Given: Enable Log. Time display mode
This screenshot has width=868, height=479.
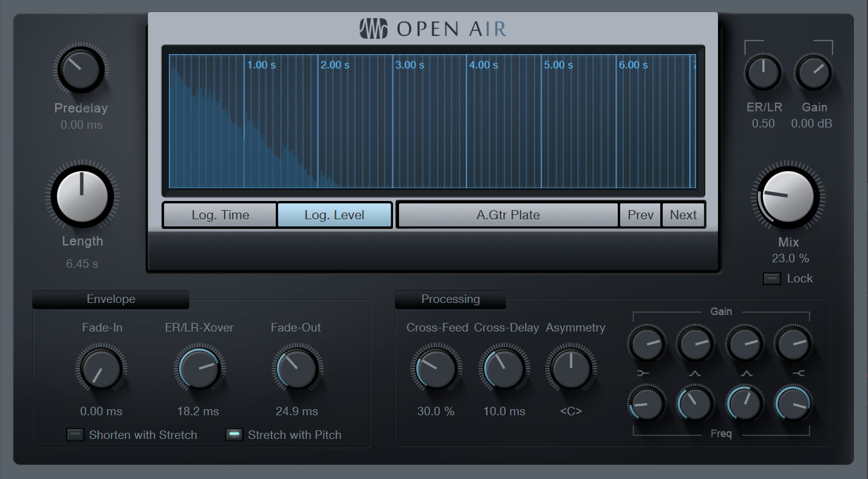Looking at the screenshot, I should 220,215.
